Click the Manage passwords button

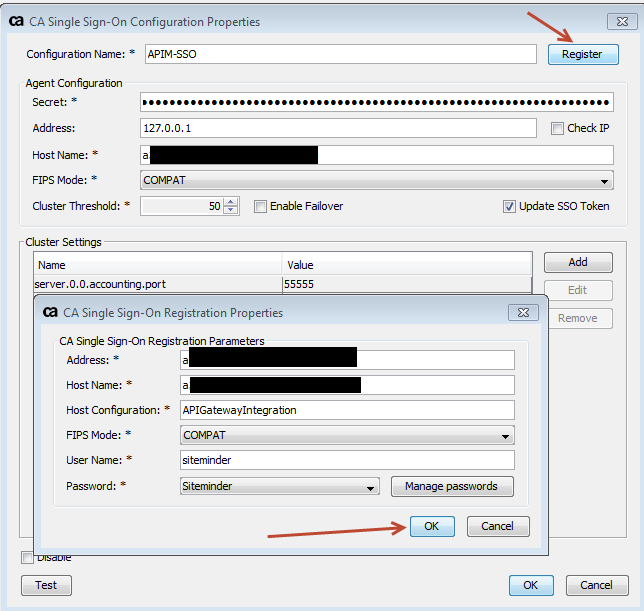point(452,487)
